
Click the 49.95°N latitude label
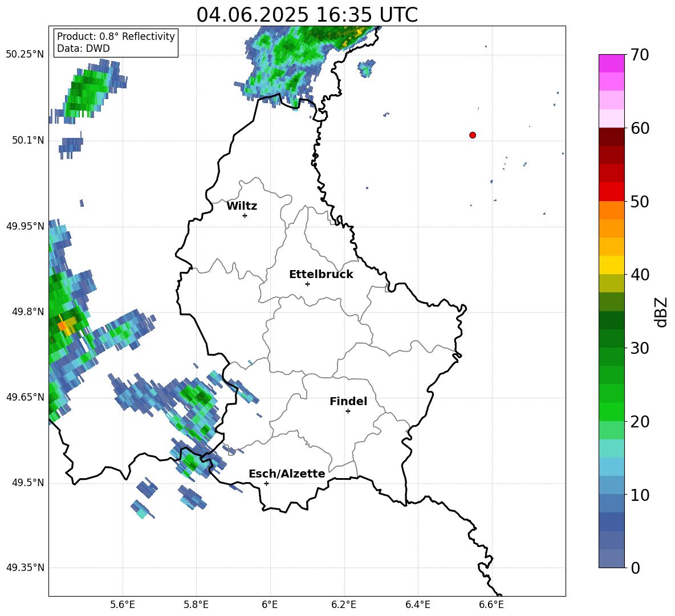(25, 226)
